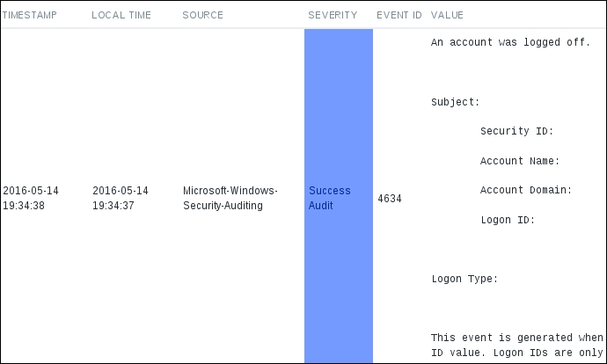This screenshot has height=364, width=607.
Task: Click the 'Logon Type:' field label
Action: click(464, 280)
